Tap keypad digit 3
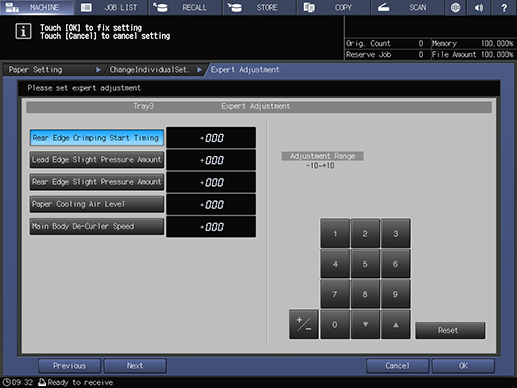This screenshot has width=517, height=388. 395,234
